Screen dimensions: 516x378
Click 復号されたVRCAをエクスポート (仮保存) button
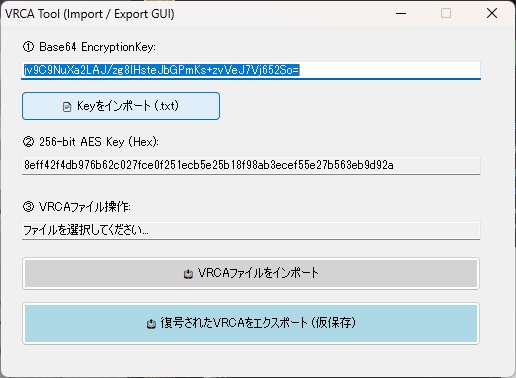pos(251,323)
